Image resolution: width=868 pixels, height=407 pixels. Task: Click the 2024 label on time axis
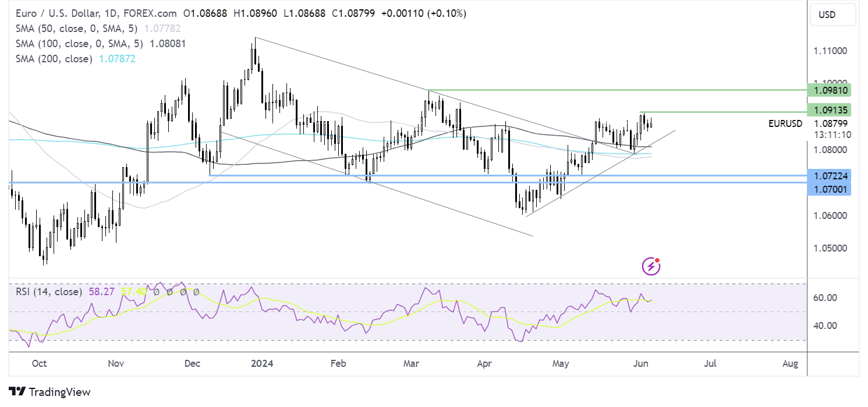click(261, 364)
